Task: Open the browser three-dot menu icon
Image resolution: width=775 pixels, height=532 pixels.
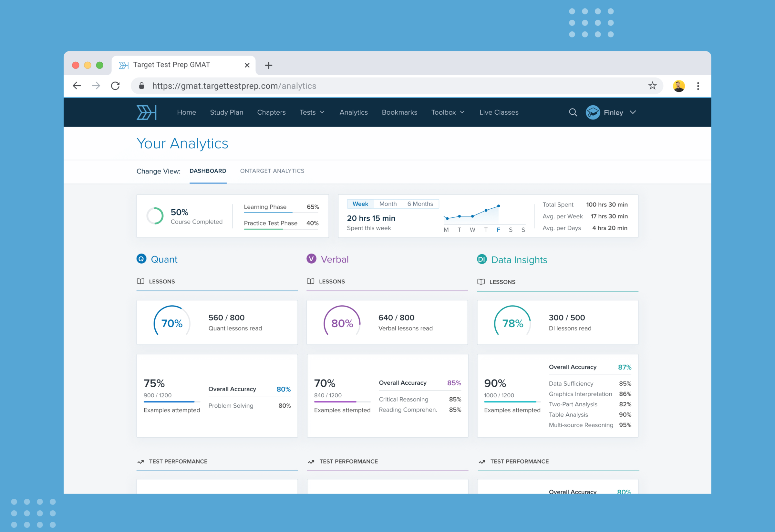Action: tap(697, 86)
